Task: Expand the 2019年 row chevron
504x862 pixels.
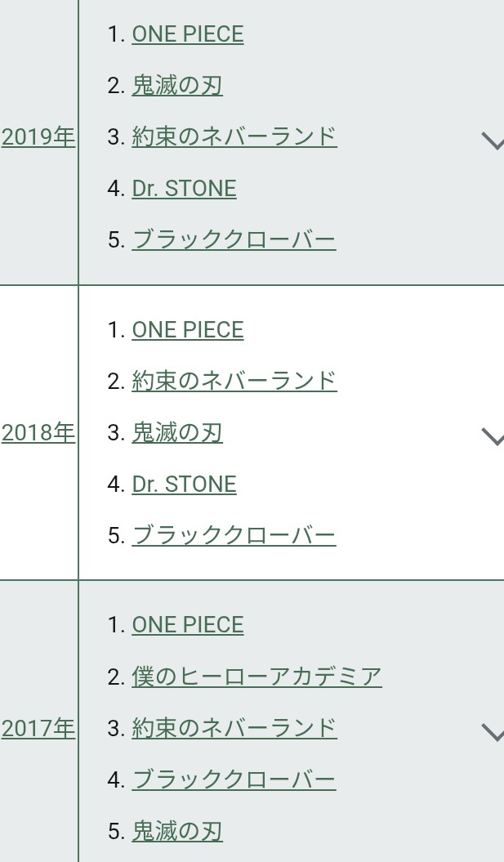Action: (x=493, y=141)
